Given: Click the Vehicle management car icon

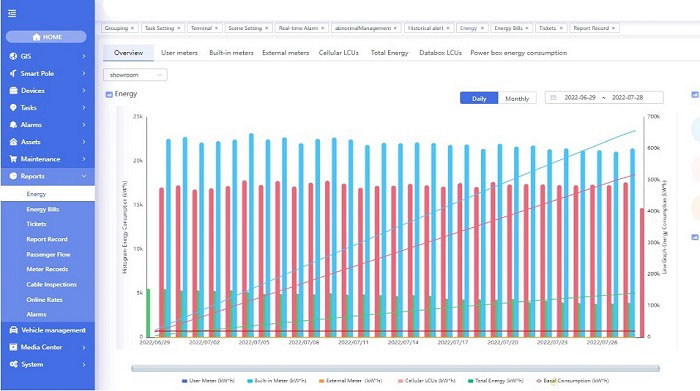Looking at the screenshot, I should point(13,330).
